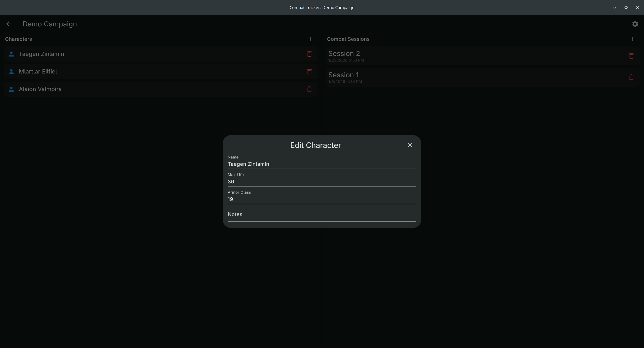Select Alaion Valmoira in character list
The image size is (644, 348).
(40, 89)
